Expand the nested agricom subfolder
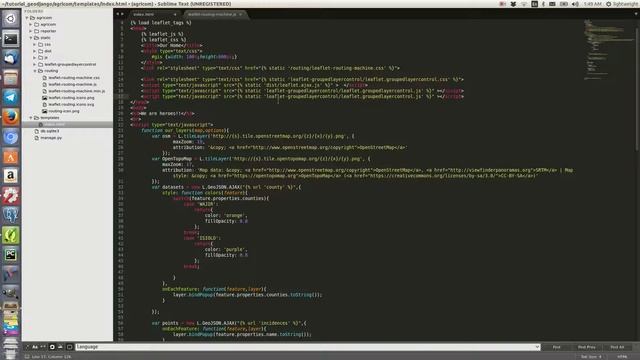This screenshot has width=640, height=360. 31,24
